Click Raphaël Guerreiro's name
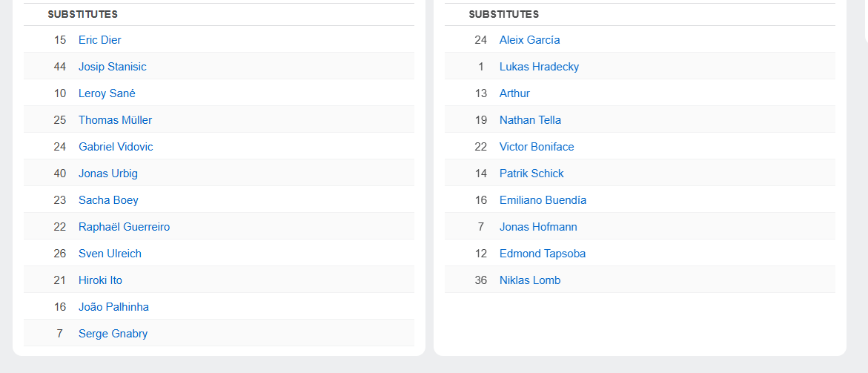The height and width of the screenshot is (373, 868). tap(124, 227)
